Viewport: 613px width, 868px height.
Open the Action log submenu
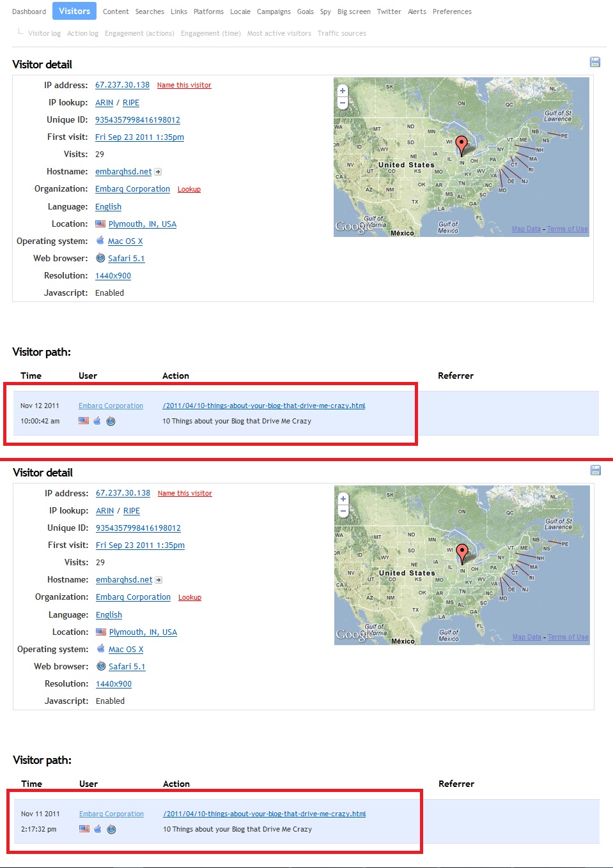(x=82, y=33)
